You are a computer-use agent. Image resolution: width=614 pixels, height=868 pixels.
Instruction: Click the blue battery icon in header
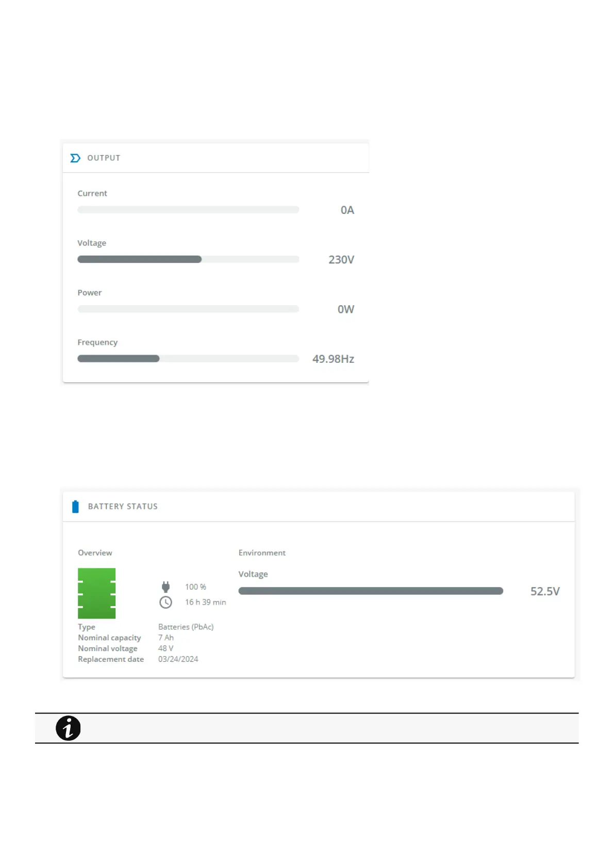75,507
